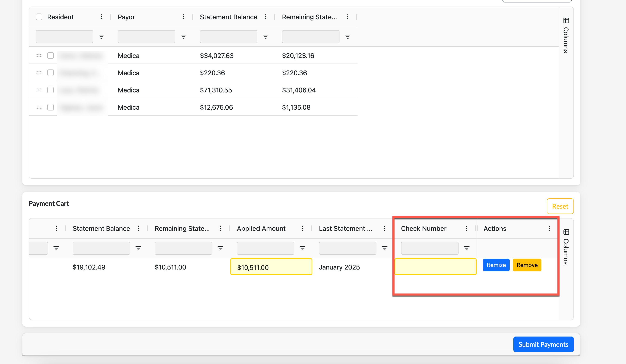Click filter icon for Applied Amount column
This screenshot has width=626, height=364.
tap(302, 248)
